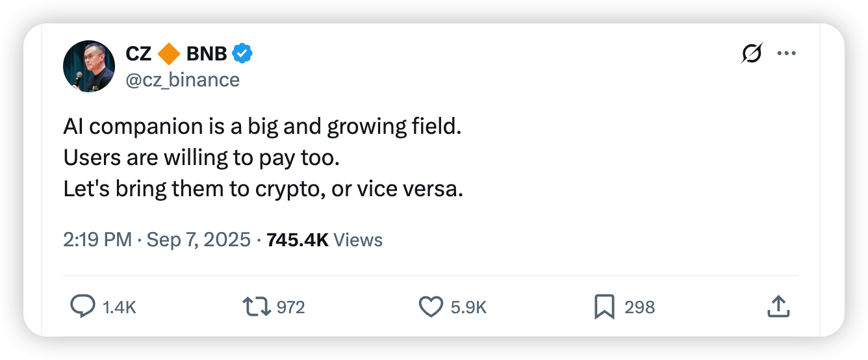
Task: Click the 298 bookmarks count
Action: tap(639, 307)
